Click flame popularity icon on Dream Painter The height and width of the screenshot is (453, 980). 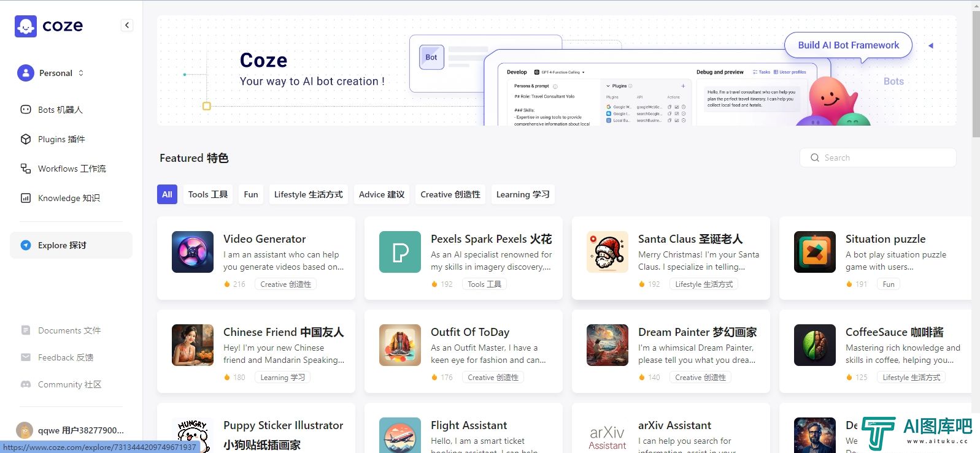(x=642, y=378)
